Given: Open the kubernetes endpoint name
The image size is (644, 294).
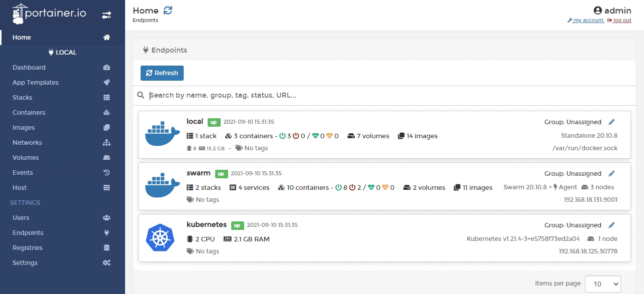Looking at the screenshot, I should [207, 224].
